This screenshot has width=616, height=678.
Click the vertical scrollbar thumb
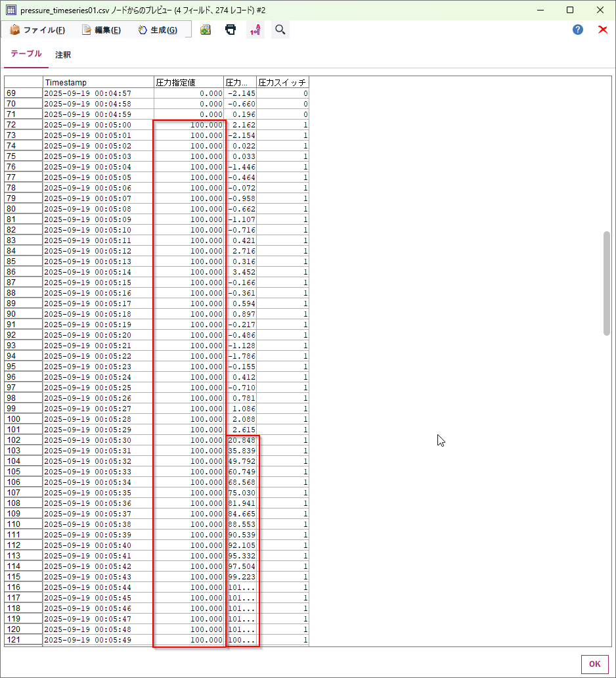(x=607, y=283)
